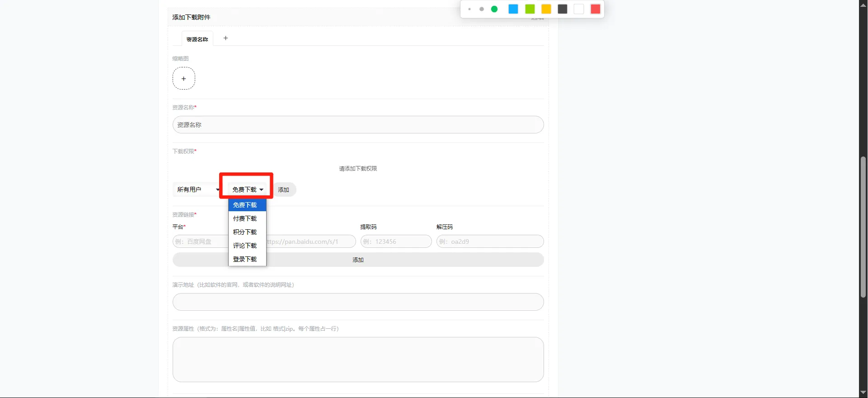Select 积分下载 from the dropdown list
The width and height of the screenshot is (868, 398).
[x=245, y=232]
